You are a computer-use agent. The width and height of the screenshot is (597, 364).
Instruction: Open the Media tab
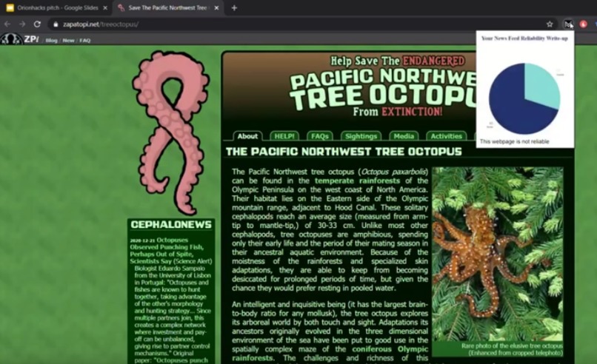404,136
